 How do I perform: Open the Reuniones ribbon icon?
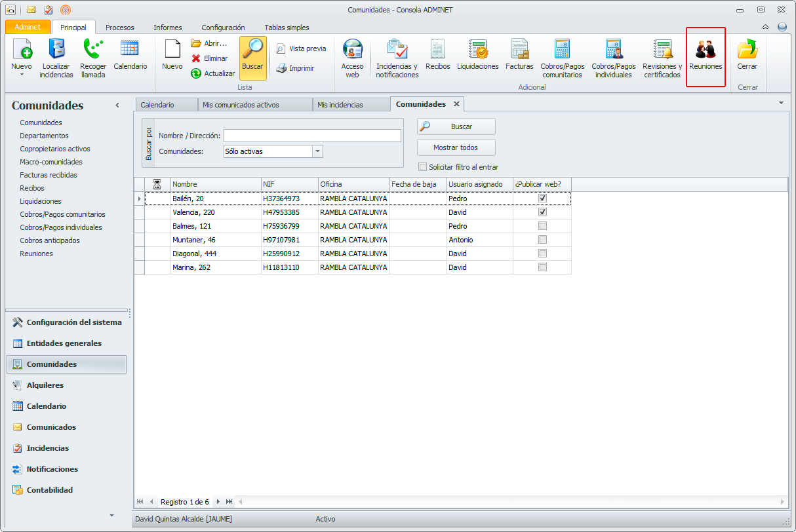pos(706,50)
